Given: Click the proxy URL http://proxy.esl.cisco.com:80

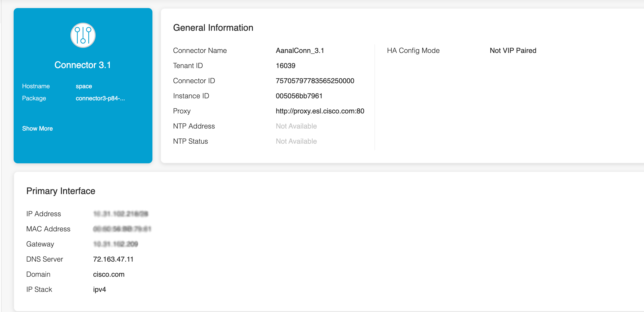Looking at the screenshot, I should 320,111.
